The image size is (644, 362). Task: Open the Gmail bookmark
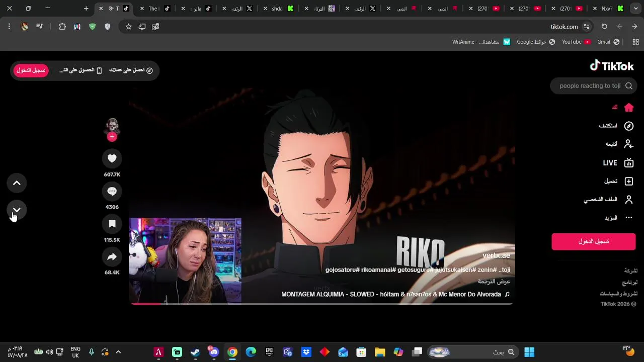(x=608, y=42)
